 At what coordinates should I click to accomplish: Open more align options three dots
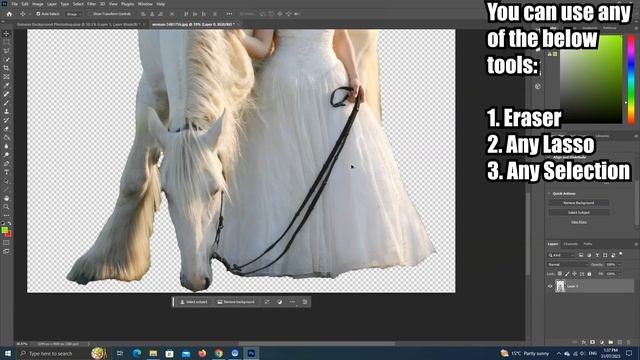pyautogui.click(x=229, y=14)
